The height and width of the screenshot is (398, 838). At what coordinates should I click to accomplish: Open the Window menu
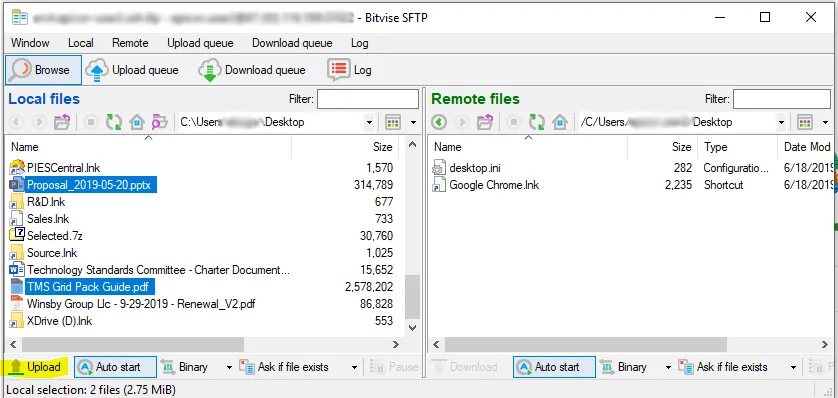(30, 43)
